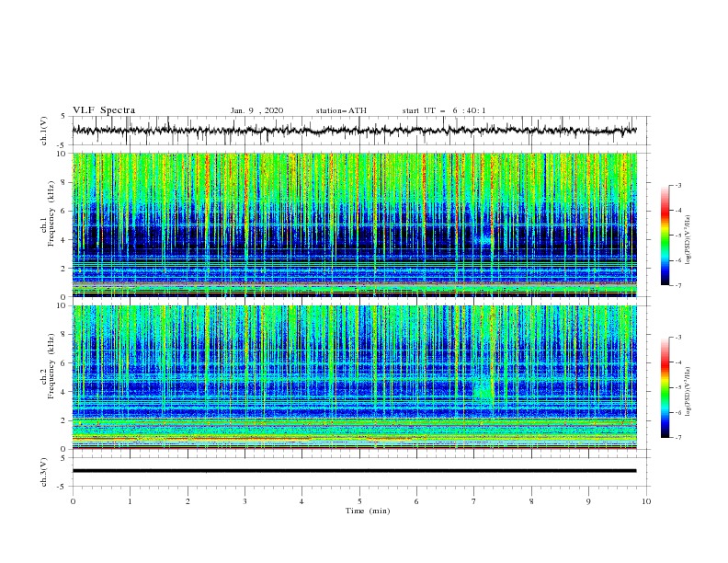Click the "1" minute tick label

pos(130,501)
